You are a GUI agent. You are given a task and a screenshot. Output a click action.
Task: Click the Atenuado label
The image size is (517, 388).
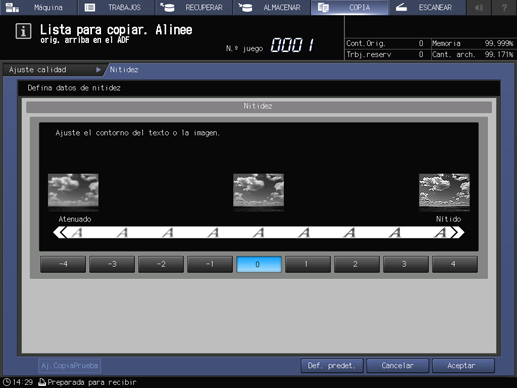pyautogui.click(x=75, y=219)
